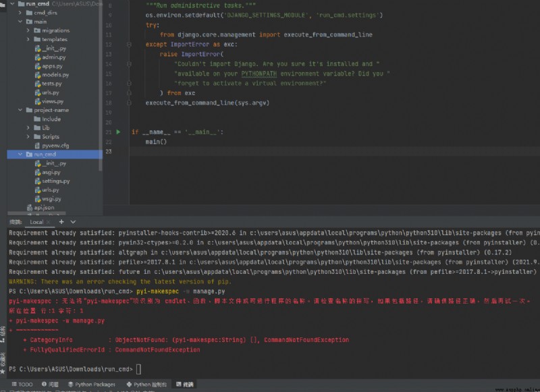Click the project-name folder icon
Screen dimensions: 540x392
[29, 110]
